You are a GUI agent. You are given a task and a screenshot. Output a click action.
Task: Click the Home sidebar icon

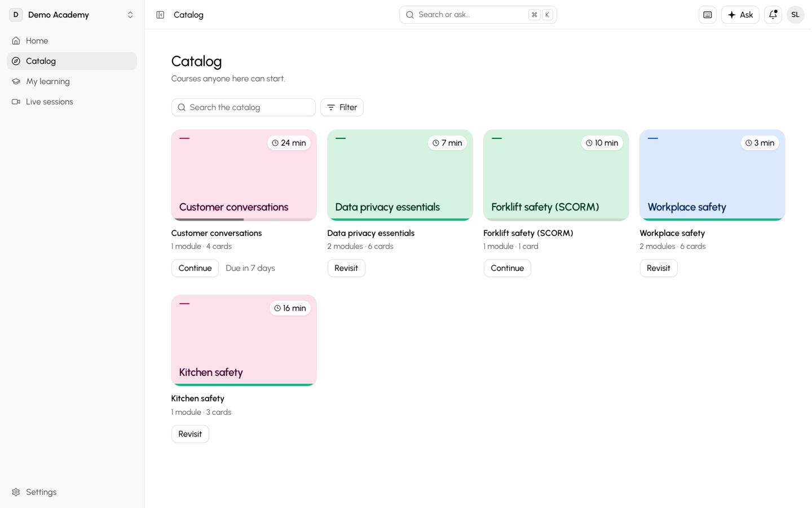point(16,41)
